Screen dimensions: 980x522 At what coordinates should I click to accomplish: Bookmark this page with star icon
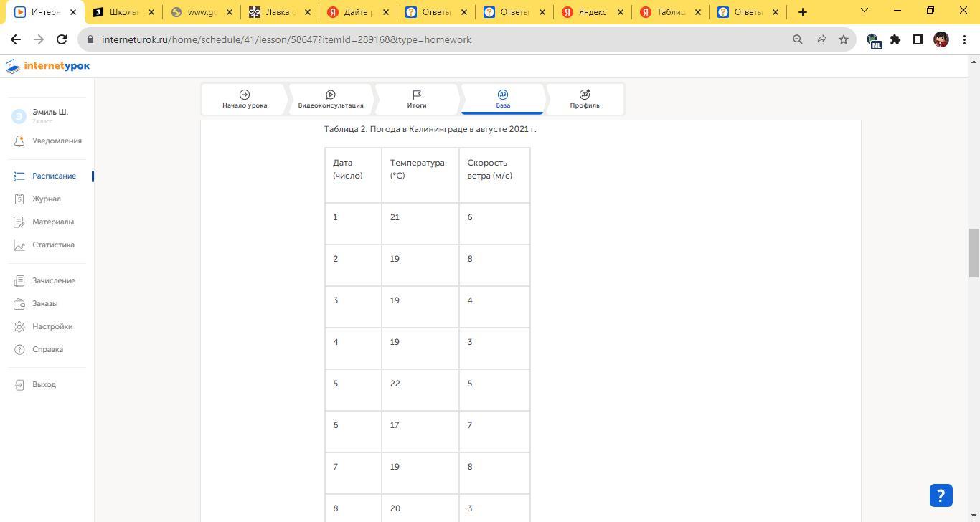(844, 39)
